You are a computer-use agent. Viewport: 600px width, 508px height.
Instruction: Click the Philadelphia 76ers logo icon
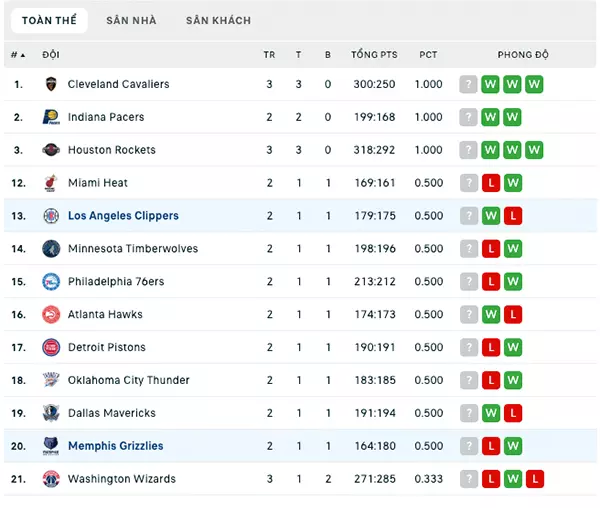[51, 282]
